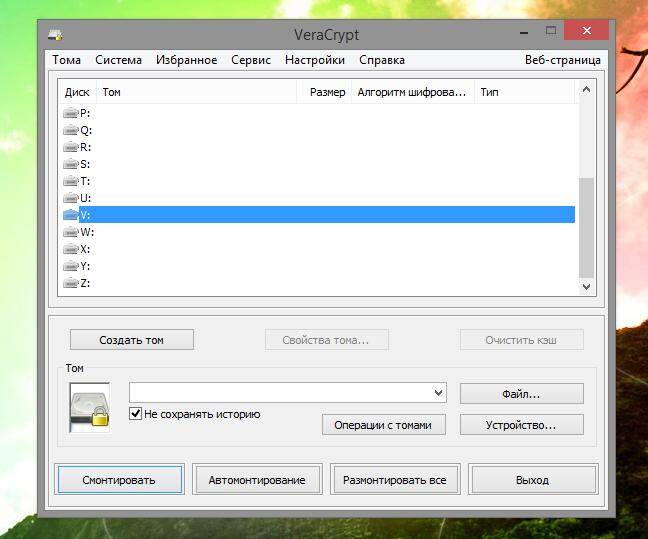
Task: Click the T: drive icon in list
Action: point(71,181)
